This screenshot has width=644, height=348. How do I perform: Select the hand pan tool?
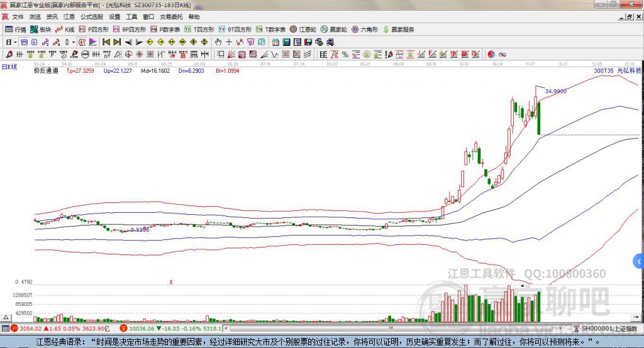point(218,42)
